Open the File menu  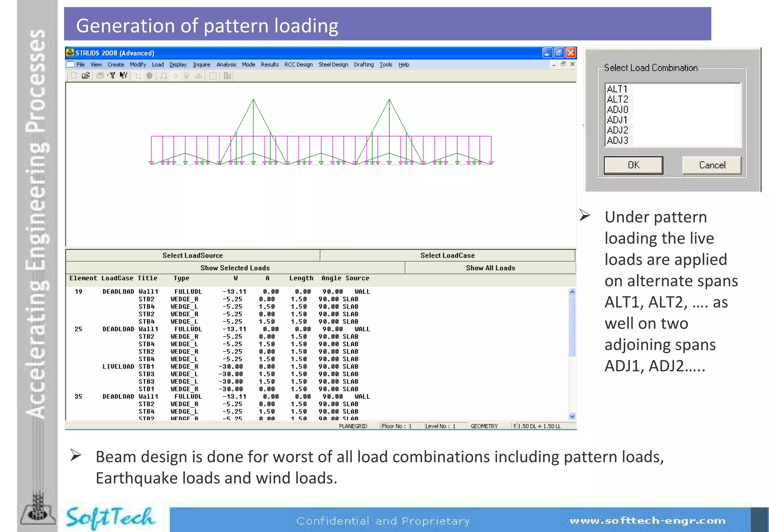[81, 65]
